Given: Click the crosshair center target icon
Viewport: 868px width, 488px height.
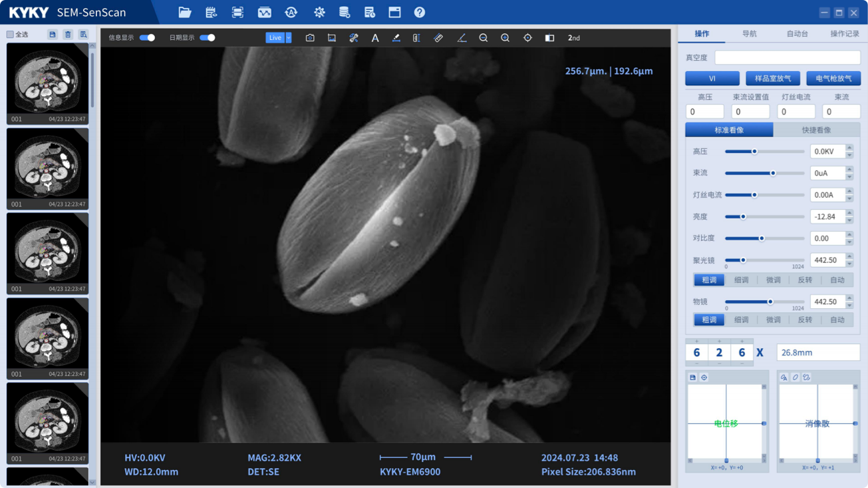Looking at the screenshot, I should coord(527,38).
